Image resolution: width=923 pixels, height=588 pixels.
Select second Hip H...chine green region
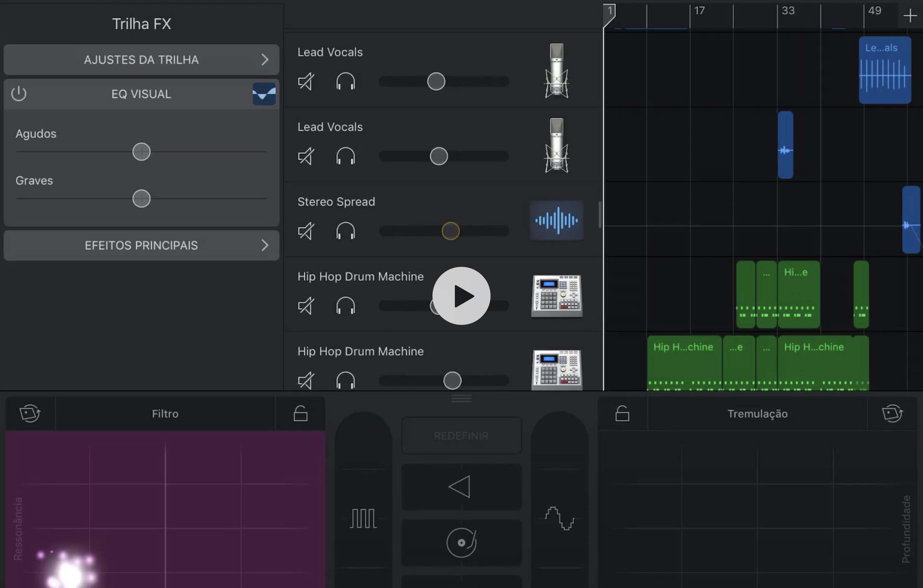pyautogui.click(x=816, y=363)
